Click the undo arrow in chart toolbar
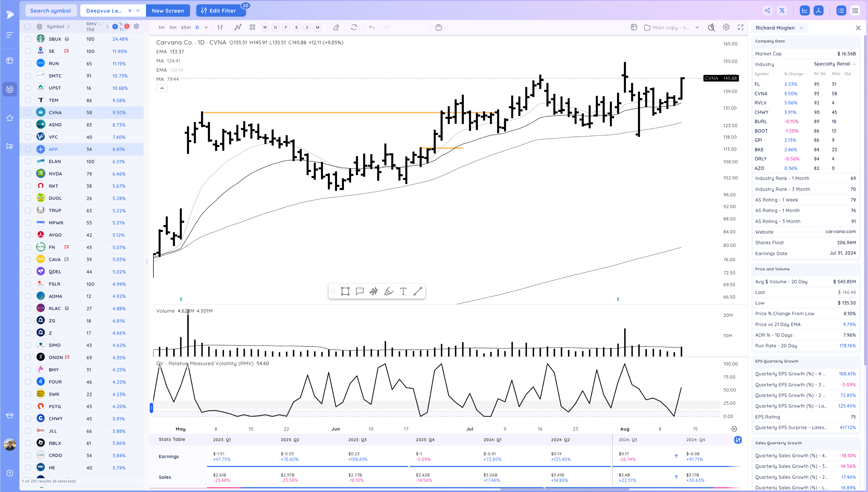 (x=372, y=27)
